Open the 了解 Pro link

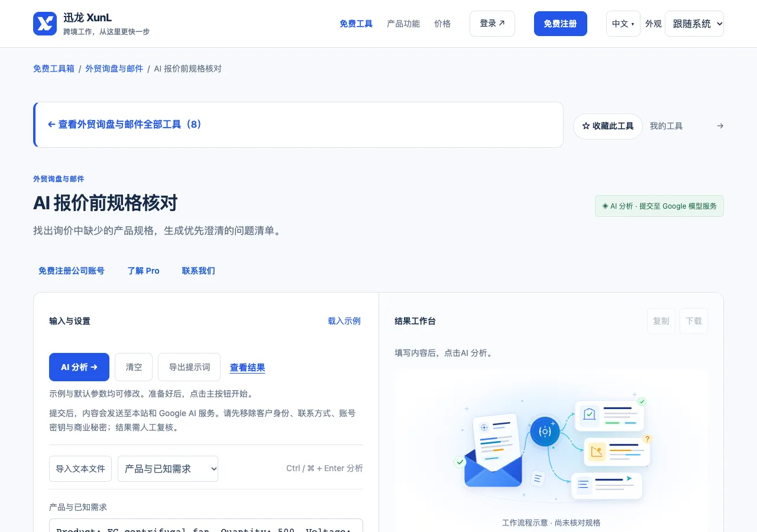[144, 271]
